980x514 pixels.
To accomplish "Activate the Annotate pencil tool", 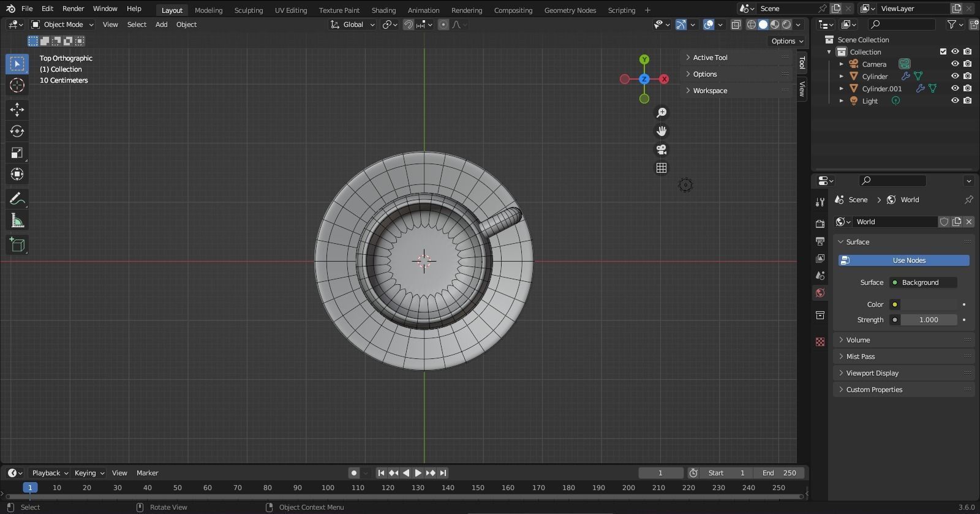I will pyautogui.click(x=17, y=199).
